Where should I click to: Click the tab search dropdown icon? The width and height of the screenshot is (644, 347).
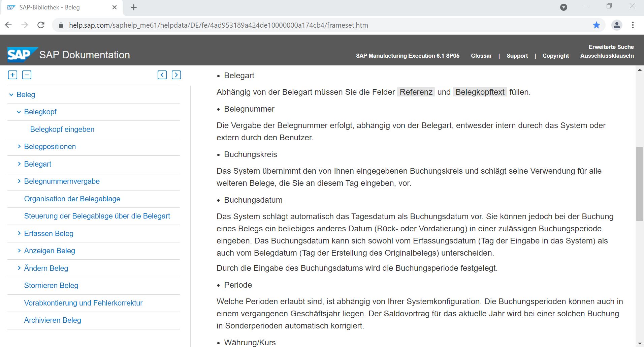[563, 7]
